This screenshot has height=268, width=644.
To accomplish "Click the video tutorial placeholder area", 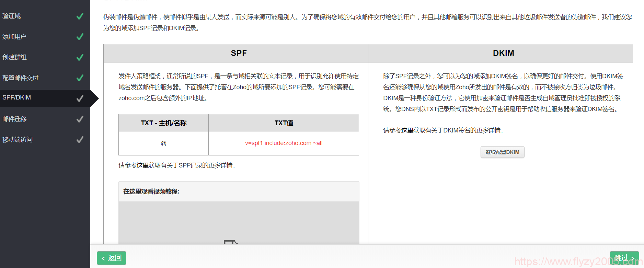I will tap(239, 223).
